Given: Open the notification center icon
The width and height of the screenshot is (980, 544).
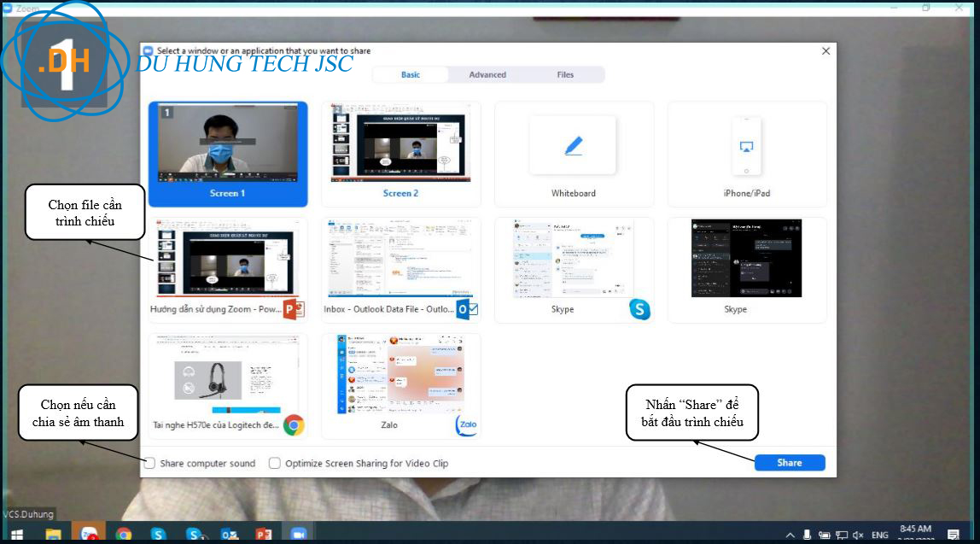Looking at the screenshot, I should pyautogui.click(x=954, y=535).
